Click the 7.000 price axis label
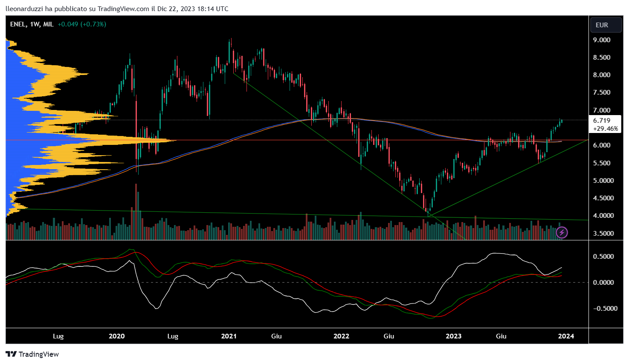 (x=602, y=110)
